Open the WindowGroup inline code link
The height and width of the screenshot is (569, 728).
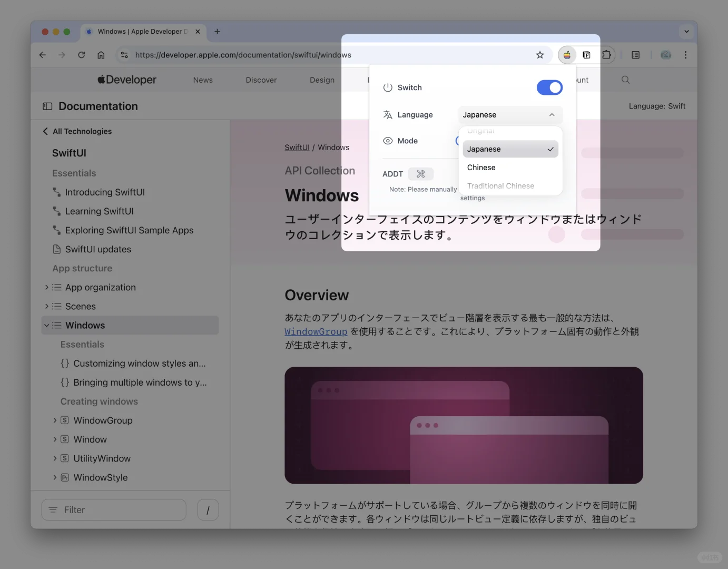pyautogui.click(x=316, y=331)
